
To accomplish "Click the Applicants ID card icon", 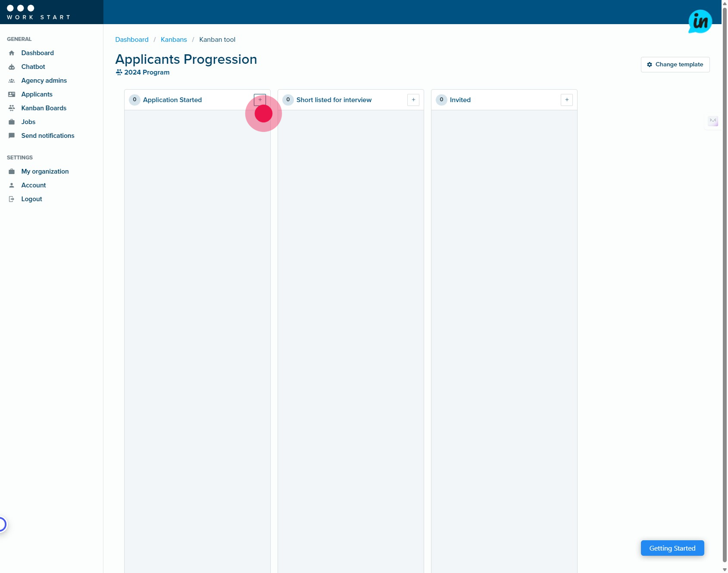I will tap(12, 94).
